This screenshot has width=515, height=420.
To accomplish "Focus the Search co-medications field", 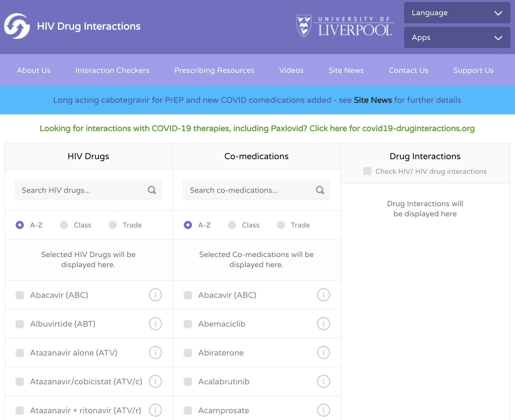I will [x=256, y=190].
